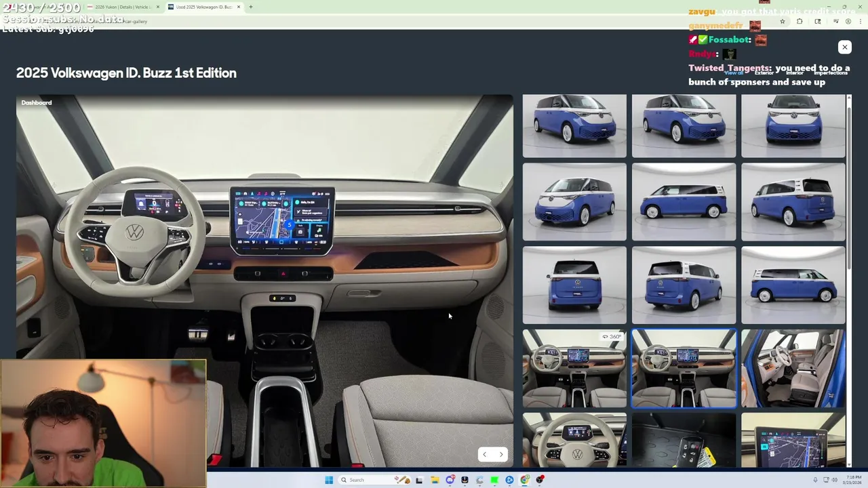Go to the previous gallery photo

pyautogui.click(x=484, y=455)
